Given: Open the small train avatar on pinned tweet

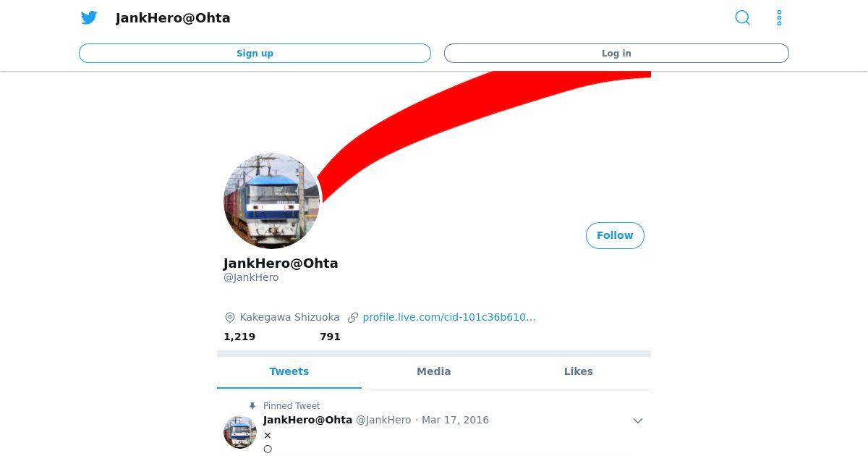Looking at the screenshot, I should click(240, 432).
